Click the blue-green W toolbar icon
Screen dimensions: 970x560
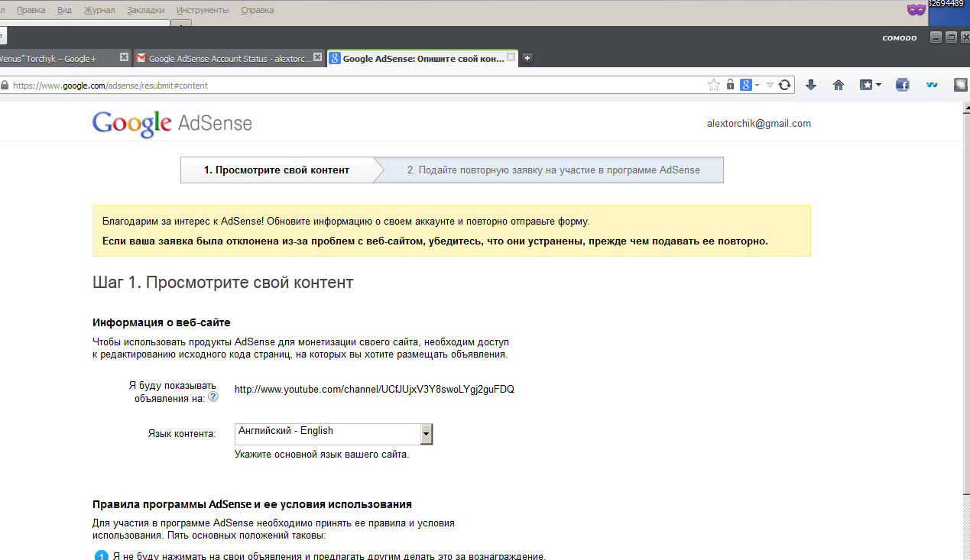click(932, 85)
